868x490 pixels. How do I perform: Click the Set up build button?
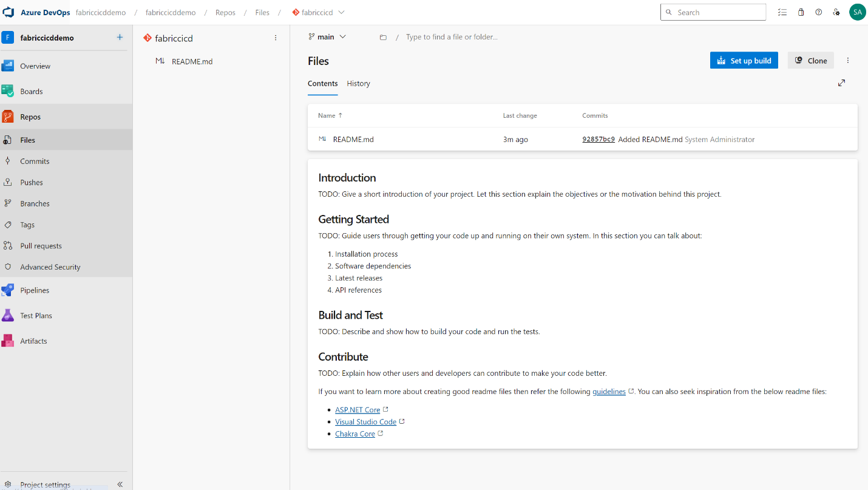[744, 60]
